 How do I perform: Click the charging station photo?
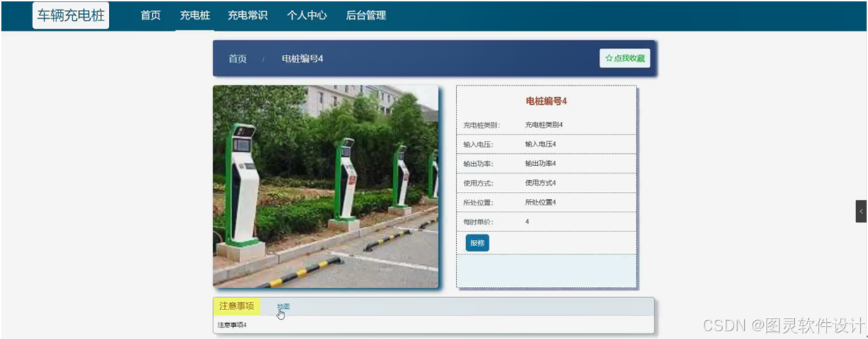click(325, 186)
